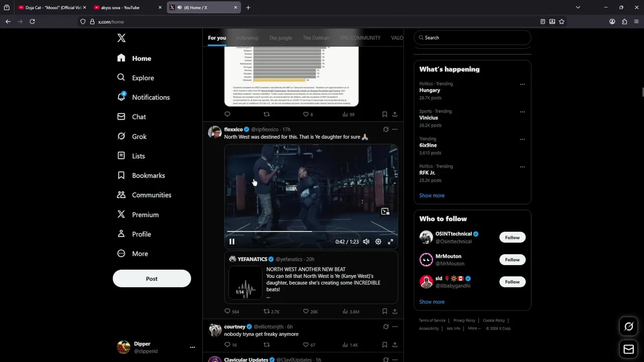Open more options on courtney's post

394,327
